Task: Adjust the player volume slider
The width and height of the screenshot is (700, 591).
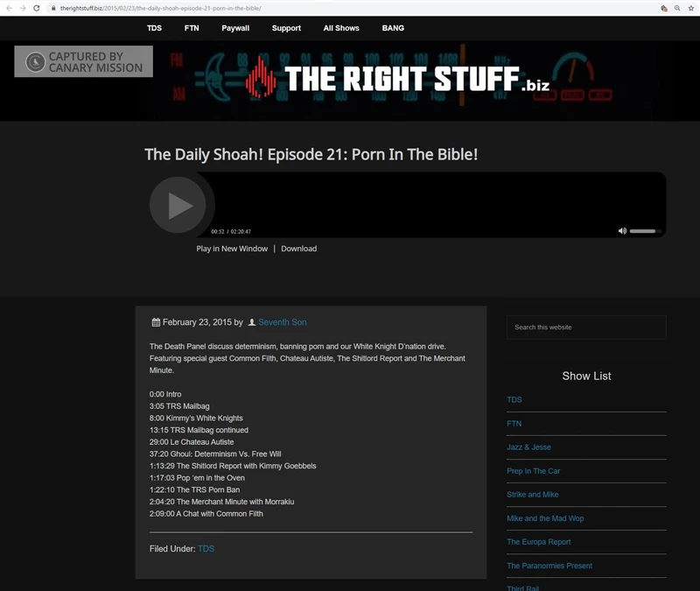Action: [x=645, y=229]
